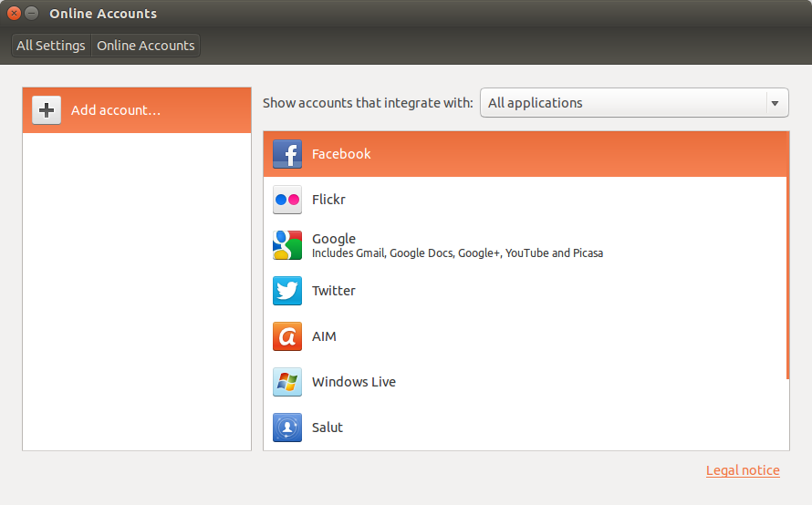Click the Online Accounts breadcrumb button
The width and height of the screenshot is (812, 505).
145,46
